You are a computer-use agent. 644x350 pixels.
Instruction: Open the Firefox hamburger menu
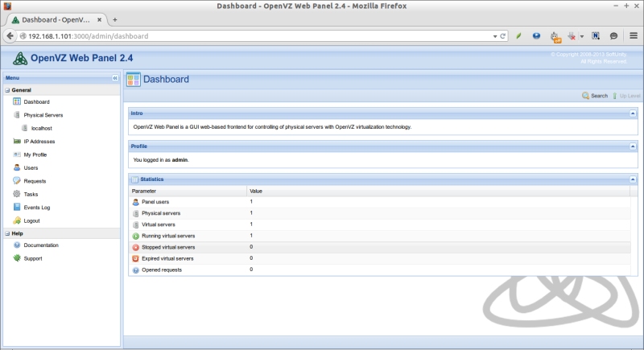pyautogui.click(x=634, y=36)
